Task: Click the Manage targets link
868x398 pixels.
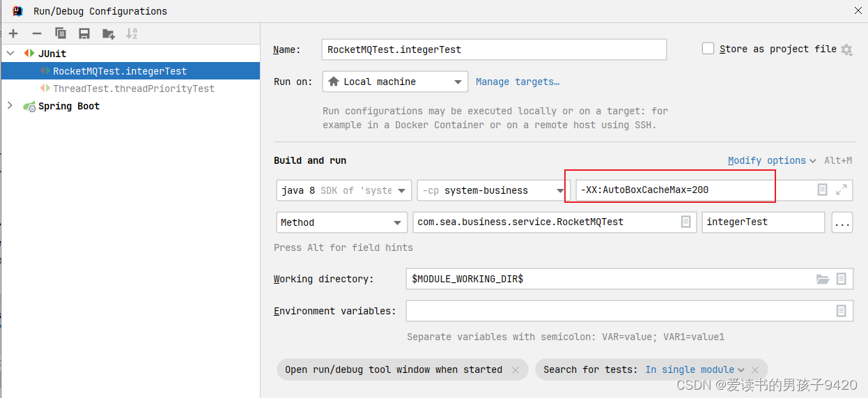Action: [x=518, y=82]
